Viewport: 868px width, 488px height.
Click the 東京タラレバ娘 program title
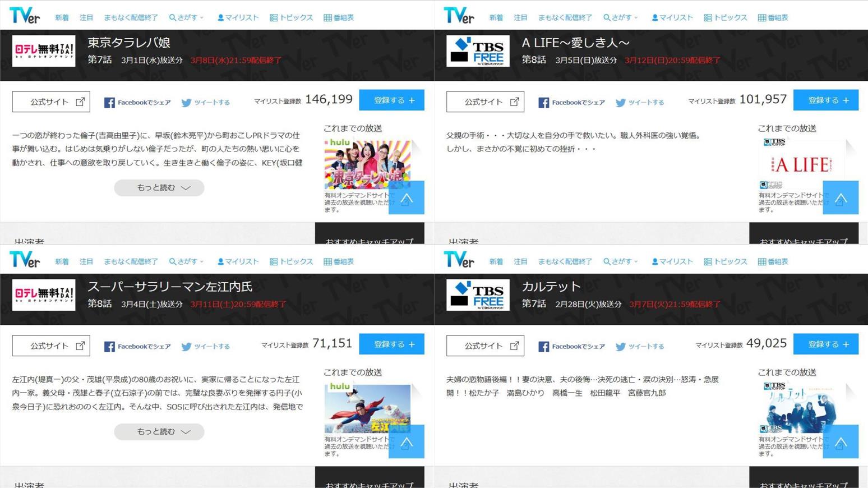tap(129, 43)
